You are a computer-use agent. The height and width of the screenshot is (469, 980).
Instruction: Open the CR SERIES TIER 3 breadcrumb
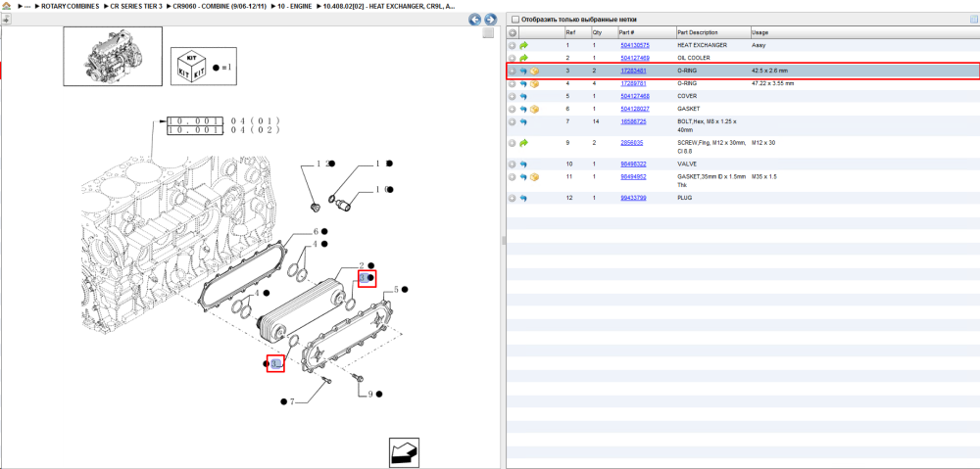(136, 6)
